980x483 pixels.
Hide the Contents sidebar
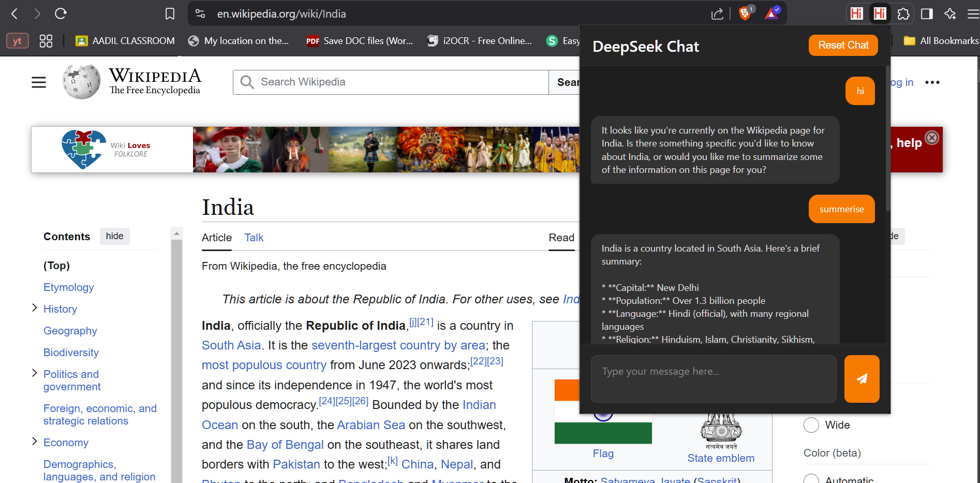(x=114, y=236)
